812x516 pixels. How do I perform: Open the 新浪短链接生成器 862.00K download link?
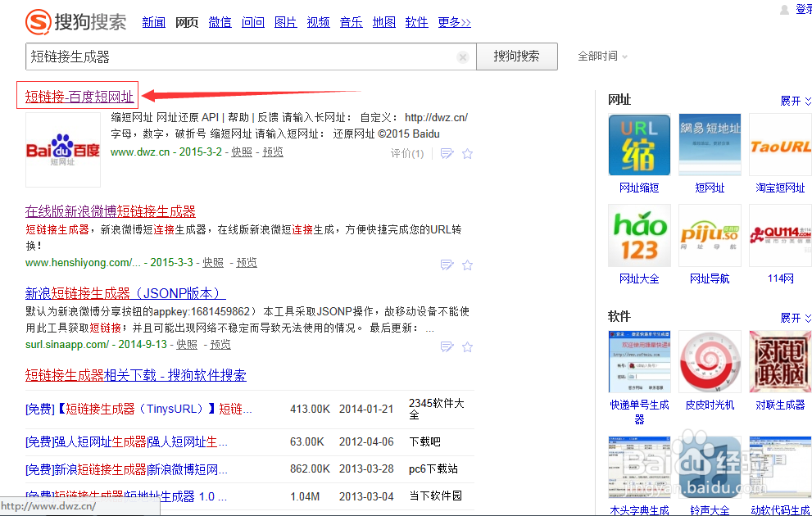click(126, 469)
